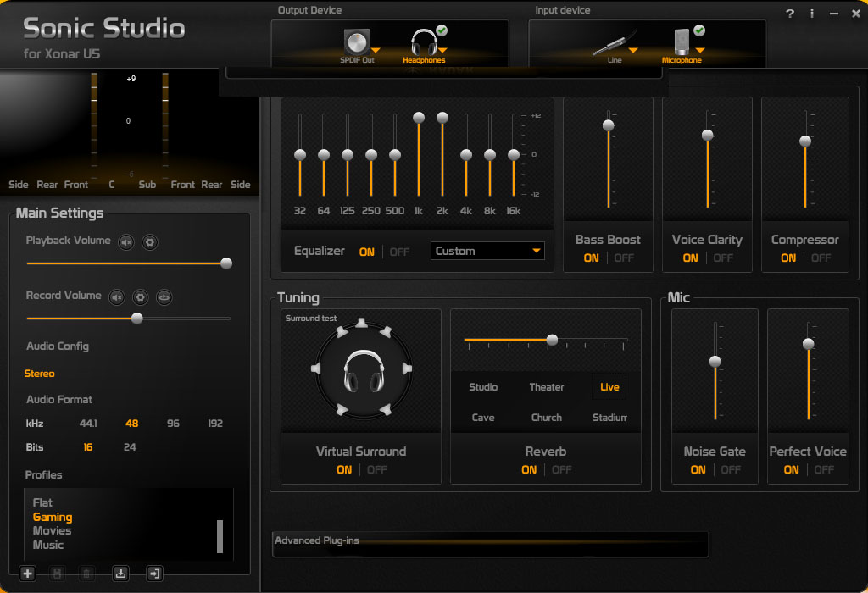This screenshot has width=868, height=593.
Task: Set Noise Gate to OFF
Action: point(731,469)
